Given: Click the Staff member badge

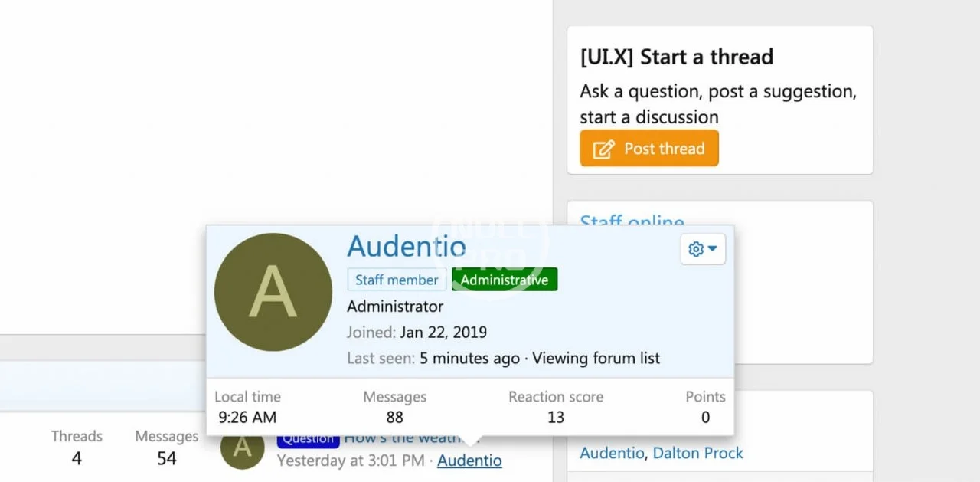Looking at the screenshot, I should (x=397, y=280).
